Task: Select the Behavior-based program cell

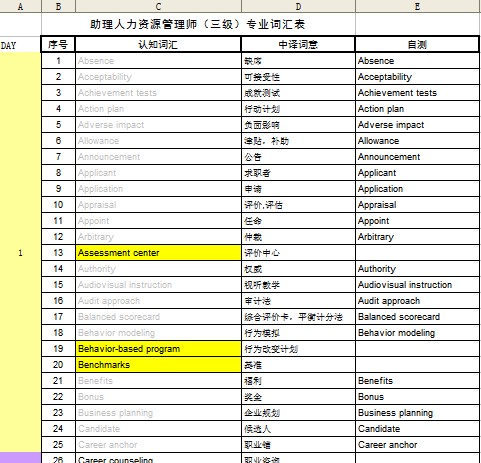Action: [x=158, y=349]
